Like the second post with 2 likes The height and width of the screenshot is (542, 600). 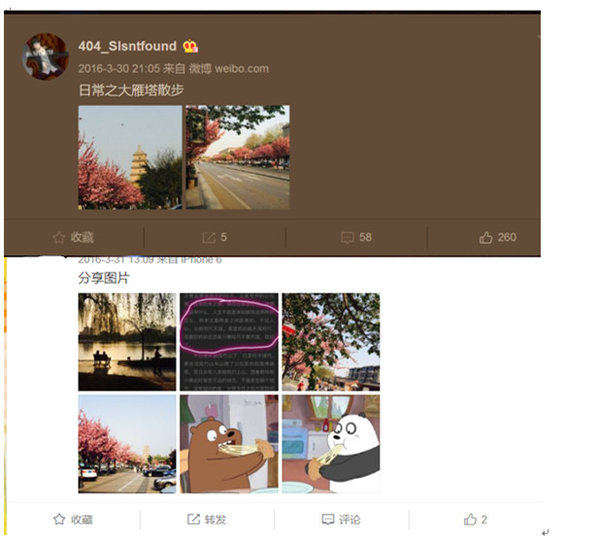475,519
